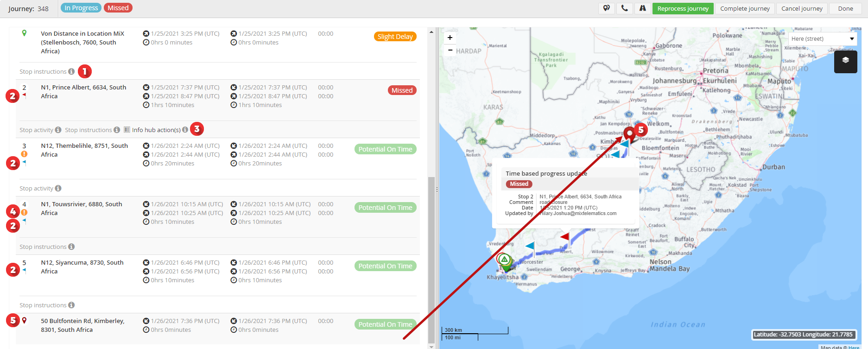Click orange warning icon on Thembelihle stop
Image resolution: width=868 pixels, height=349 pixels.
(x=24, y=154)
